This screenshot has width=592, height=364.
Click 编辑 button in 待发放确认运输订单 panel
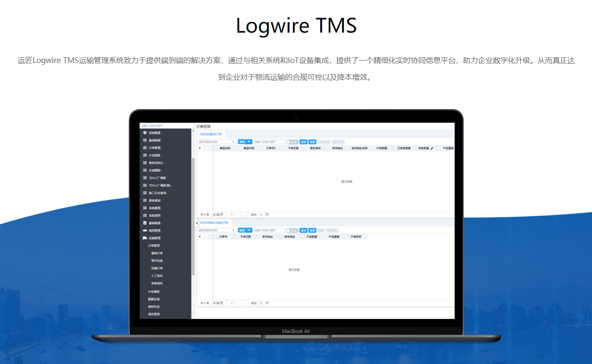242,230
